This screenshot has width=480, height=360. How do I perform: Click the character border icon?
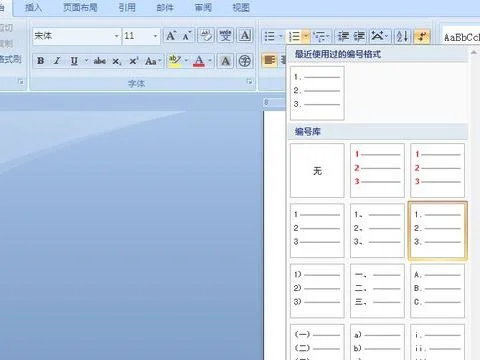click(245, 36)
